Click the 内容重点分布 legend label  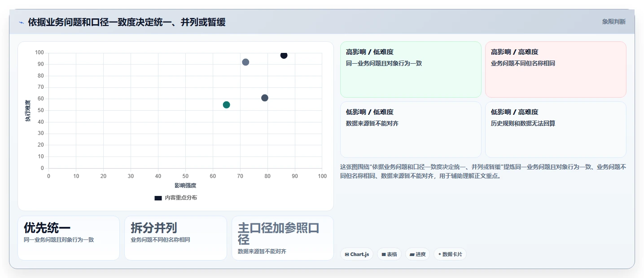point(181,198)
